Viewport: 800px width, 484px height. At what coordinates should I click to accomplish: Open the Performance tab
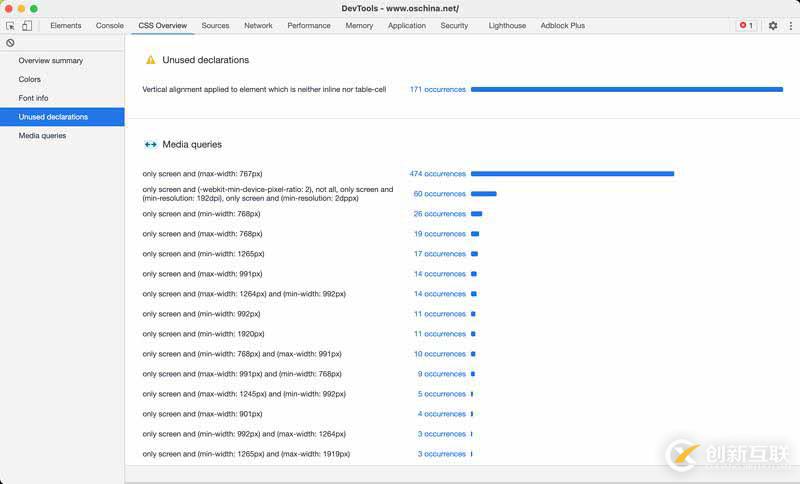coord(309,26)
